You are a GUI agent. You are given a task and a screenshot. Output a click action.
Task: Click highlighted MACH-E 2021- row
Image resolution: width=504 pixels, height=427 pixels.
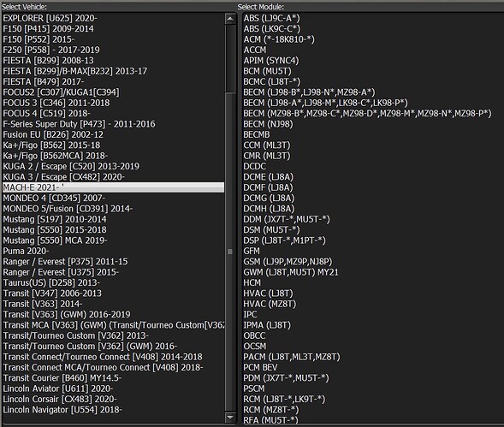pyautogui.click(x=113, y=187)
